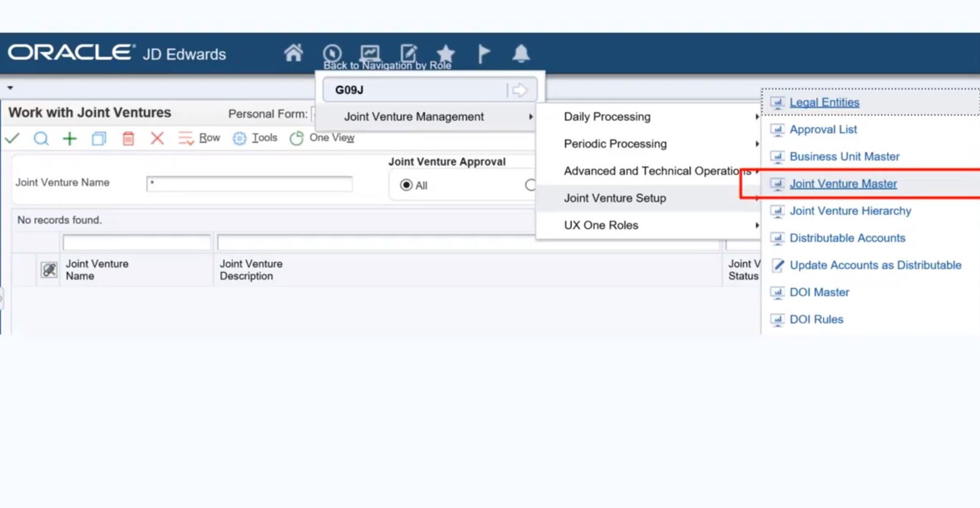
Task: Click the Business Unit Master icon
Action: click(778, 157)
